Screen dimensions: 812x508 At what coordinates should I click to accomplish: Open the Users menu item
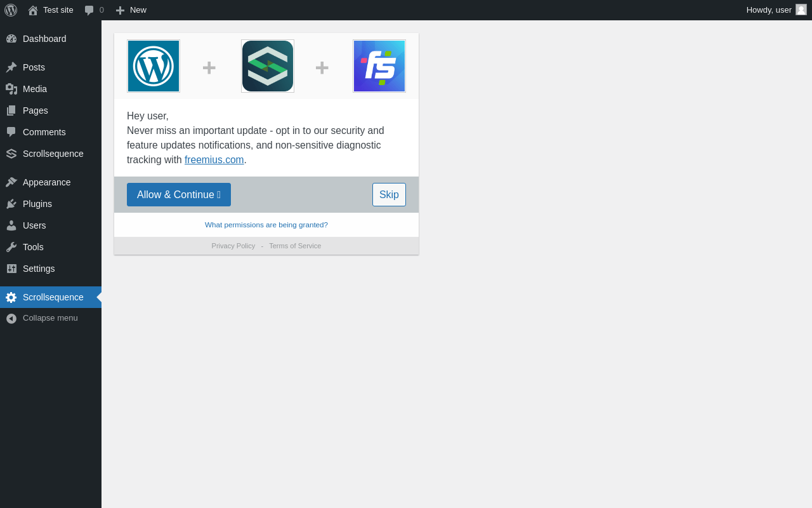(x=51, y=225)
